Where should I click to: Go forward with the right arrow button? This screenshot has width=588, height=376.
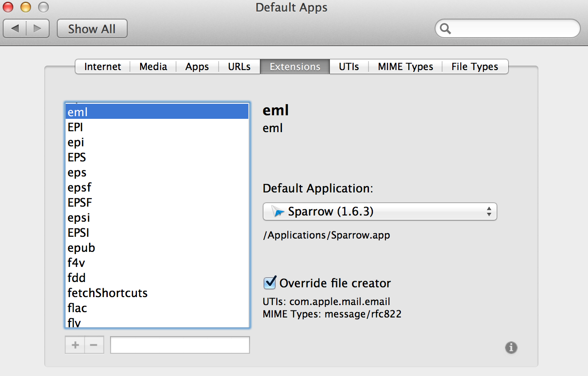(39, 29)
